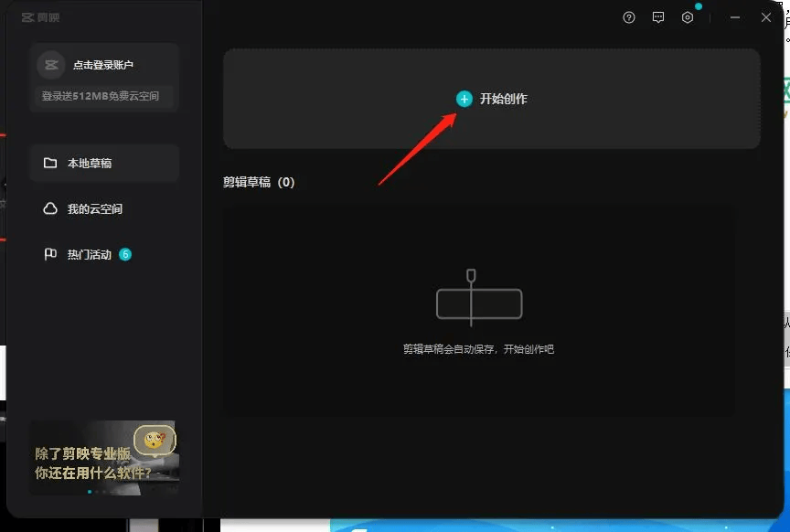Click the cloud icon beside 我的云空间
790x532 pixels.
click(50, 208)
